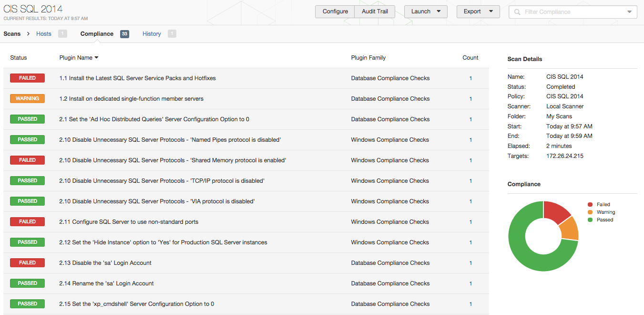Screen dimensions: 644x315
Task: Select the Compliance tab
Action: click(97, 34)
